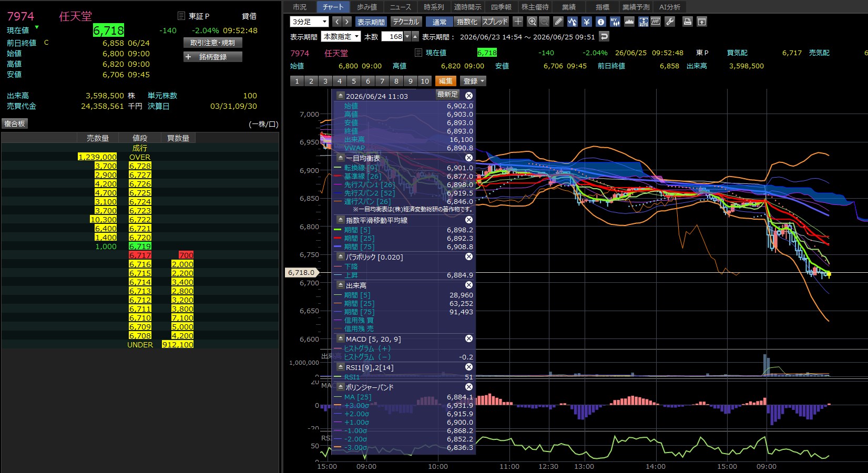The width and height of the screenshot is (868, 473).
Task: Switch to the 四季報 tab
Action: pyautogui.click(x=501, y=7)
